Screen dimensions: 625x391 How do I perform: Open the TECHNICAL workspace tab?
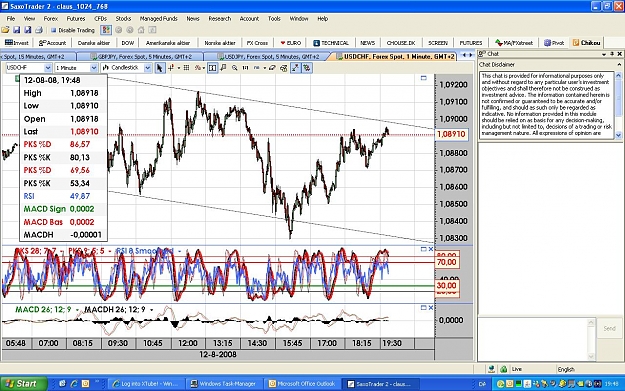tap(331, 43)
